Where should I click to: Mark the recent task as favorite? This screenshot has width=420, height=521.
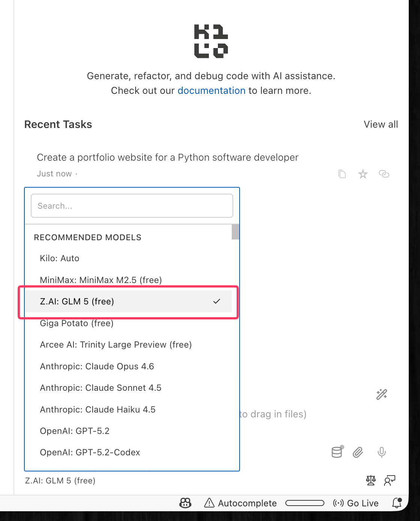click(363, 174)
